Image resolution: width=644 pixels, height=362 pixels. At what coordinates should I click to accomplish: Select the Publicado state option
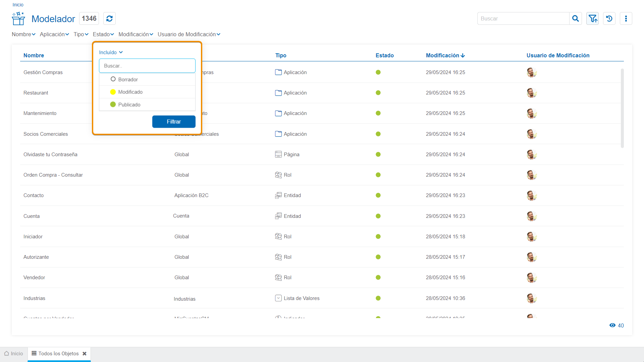(129, 105)
